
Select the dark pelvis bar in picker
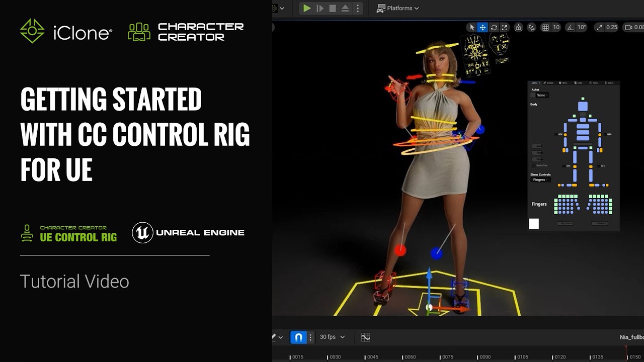[x=583, y=144]
